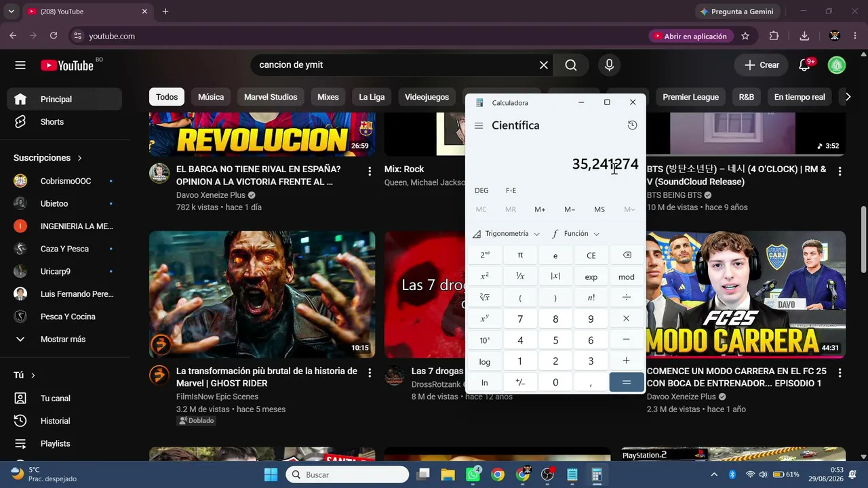Image resolution: width=868 pixels, height=488 pixels.
Task: Click the Chrome address bar URL
Action: pyautogui.click(x=112, y=36)
